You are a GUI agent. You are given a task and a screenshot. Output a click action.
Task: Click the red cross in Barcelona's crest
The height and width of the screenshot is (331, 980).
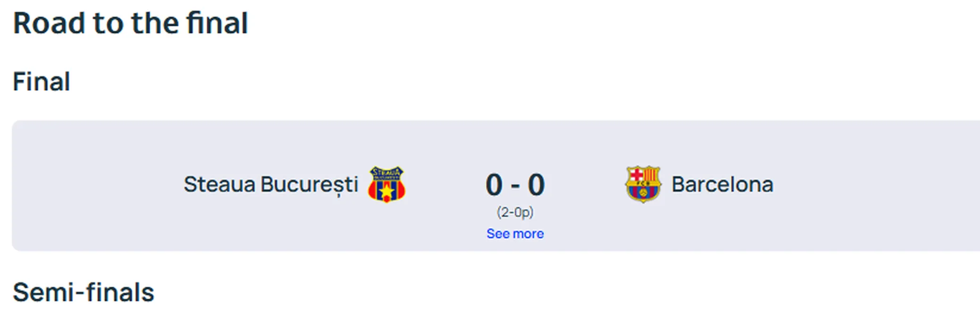(x=636, y=174)
